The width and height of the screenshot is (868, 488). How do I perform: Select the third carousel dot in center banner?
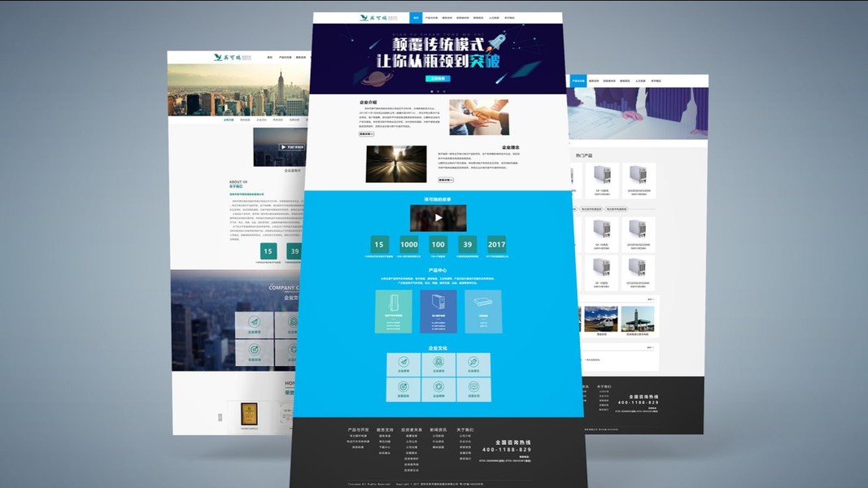(444, 91)
